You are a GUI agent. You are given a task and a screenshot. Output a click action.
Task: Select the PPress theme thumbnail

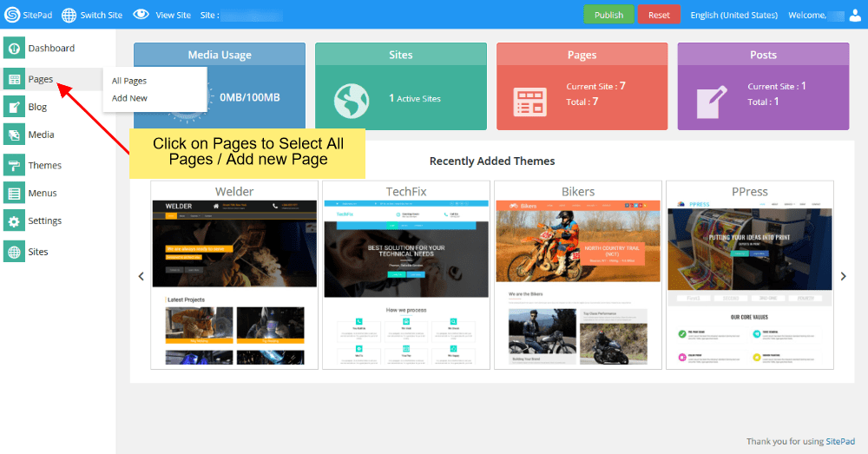pos(750,283)
